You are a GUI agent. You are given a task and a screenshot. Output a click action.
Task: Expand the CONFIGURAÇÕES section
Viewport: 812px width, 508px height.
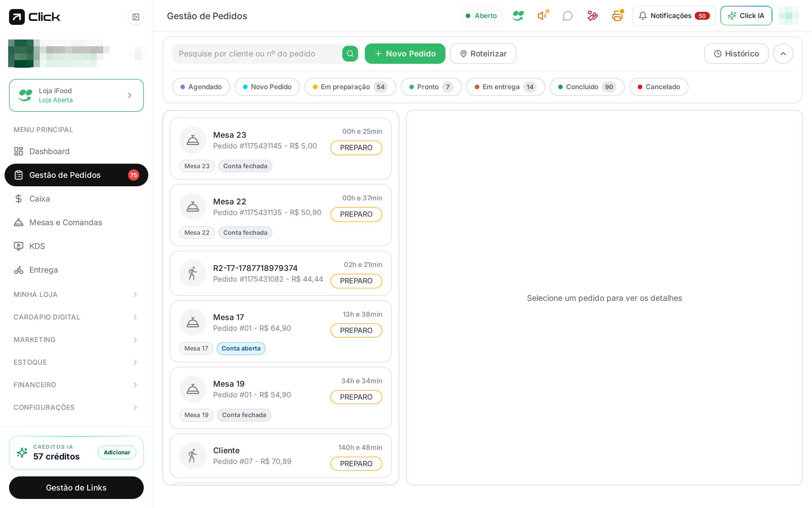pos(76,407)
